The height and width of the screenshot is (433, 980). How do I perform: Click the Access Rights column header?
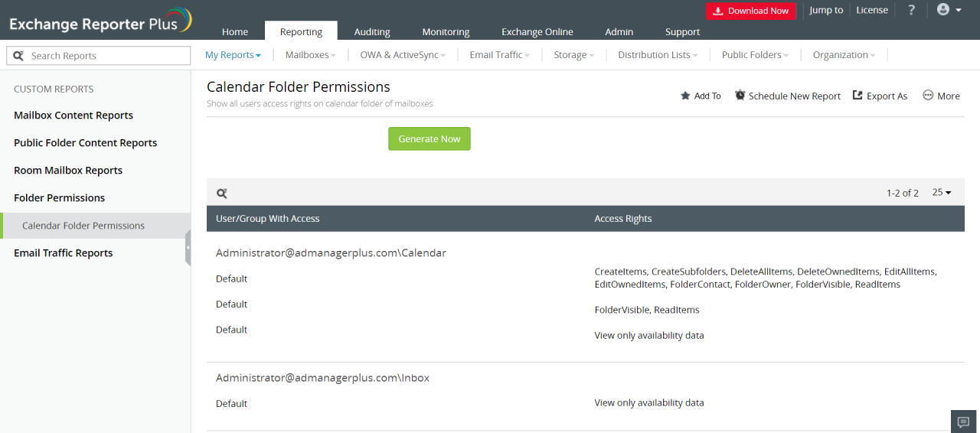coord(623,219)
